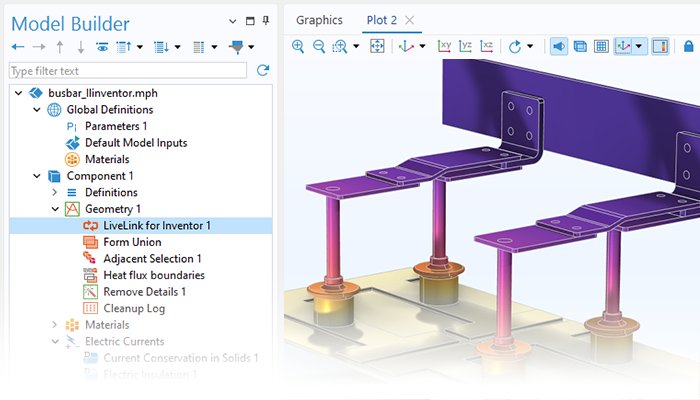Screen dimensions: 700x400
Task: Move node up arrow
Action: 60,47
